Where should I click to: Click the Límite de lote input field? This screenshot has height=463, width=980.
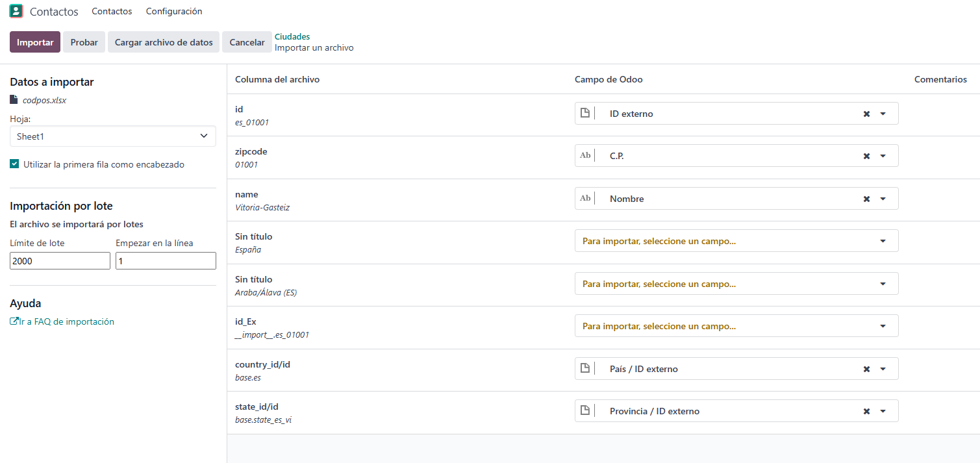pos(60,260)
